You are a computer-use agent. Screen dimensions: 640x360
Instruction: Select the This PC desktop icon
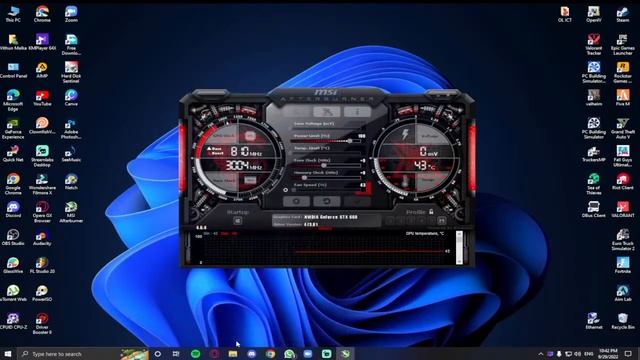[x=13, y=14]
